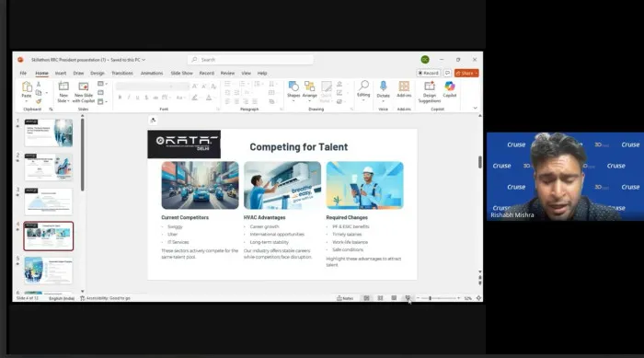Open the File menu

23,73
